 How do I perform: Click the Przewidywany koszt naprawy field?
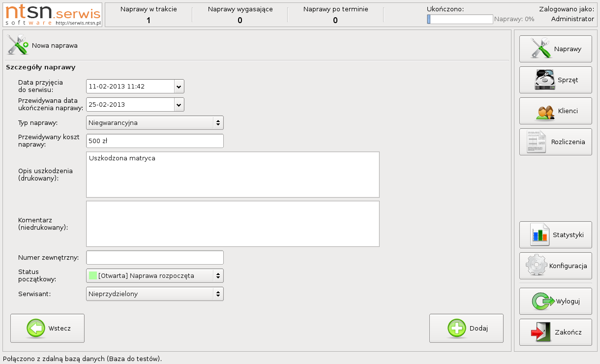tap(154, 141)
